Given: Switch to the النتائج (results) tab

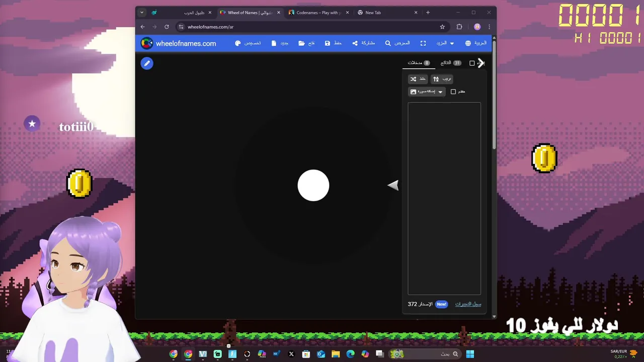Looking at the screenshot, I should [451, 63].
